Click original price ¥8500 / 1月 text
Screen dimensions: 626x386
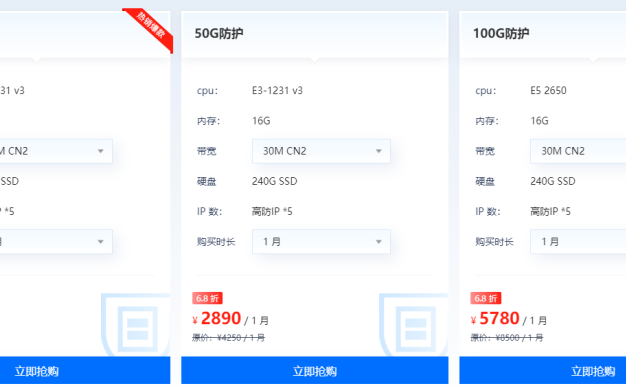(507, 338)
